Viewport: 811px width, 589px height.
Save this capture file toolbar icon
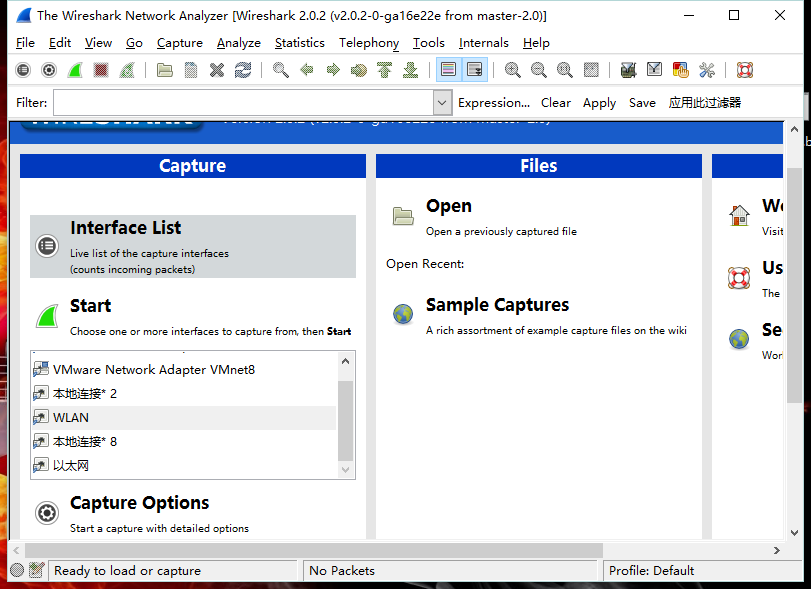[191, 70]
